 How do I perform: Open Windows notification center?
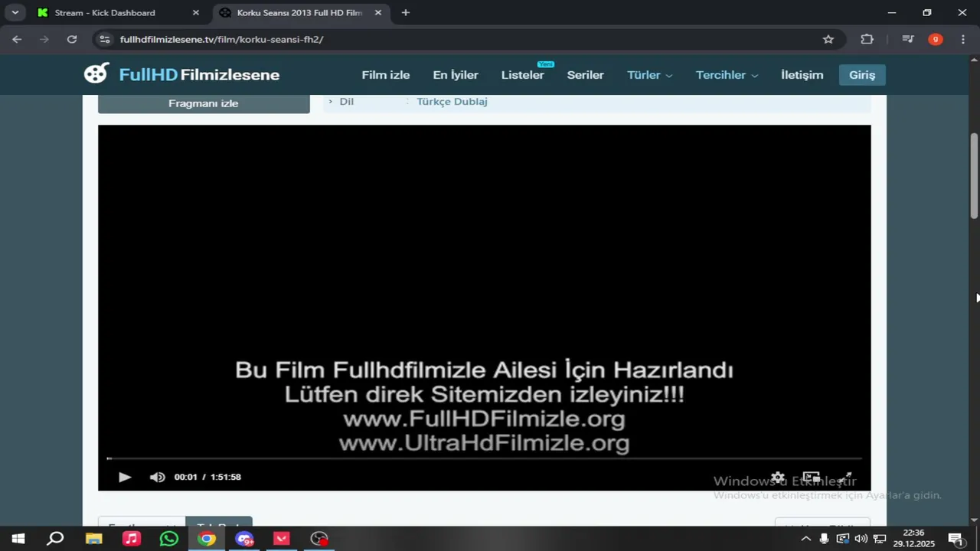[x=955, y=539]
